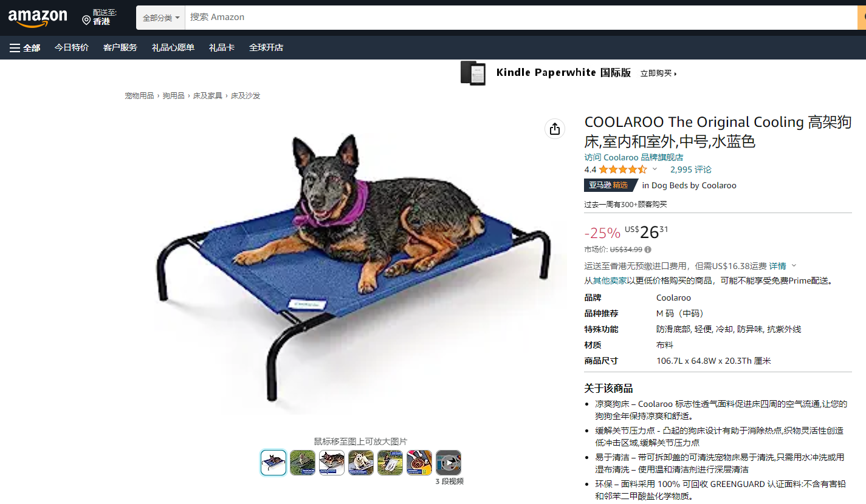Open 礼品卡 in the navigation bar
The width and height of the screenshot is (866, 504).
[x=222, y=47]
